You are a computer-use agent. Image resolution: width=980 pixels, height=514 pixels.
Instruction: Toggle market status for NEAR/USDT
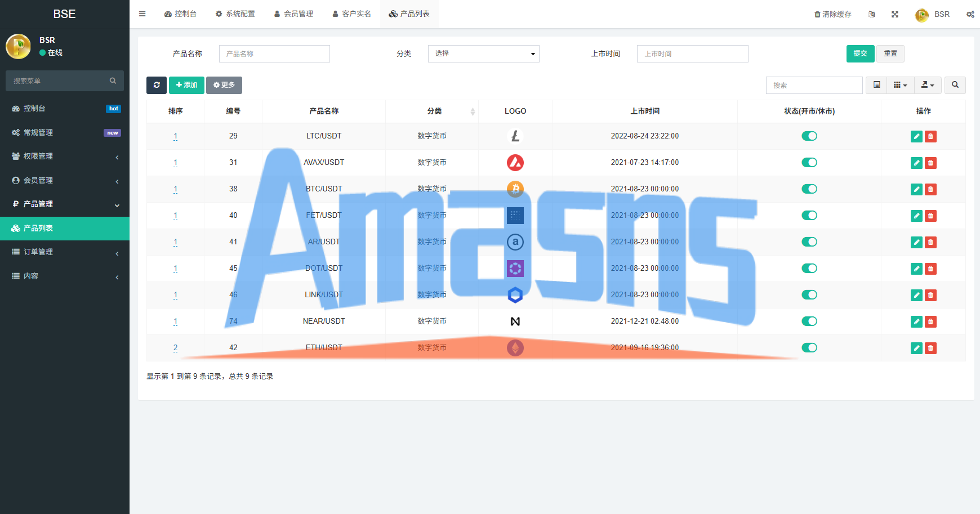[809, 321]
